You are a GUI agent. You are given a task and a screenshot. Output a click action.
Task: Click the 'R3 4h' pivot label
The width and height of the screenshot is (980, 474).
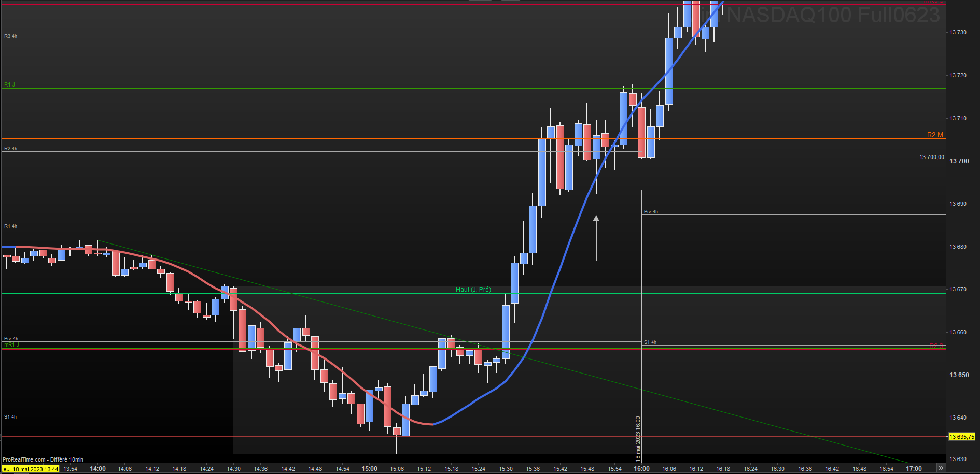pos(11,36)
